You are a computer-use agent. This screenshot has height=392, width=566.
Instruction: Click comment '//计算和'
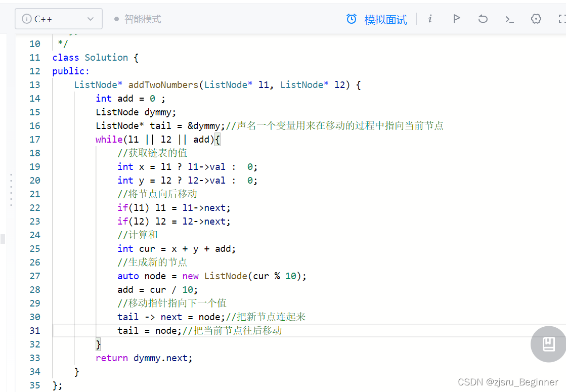point(138,235)
